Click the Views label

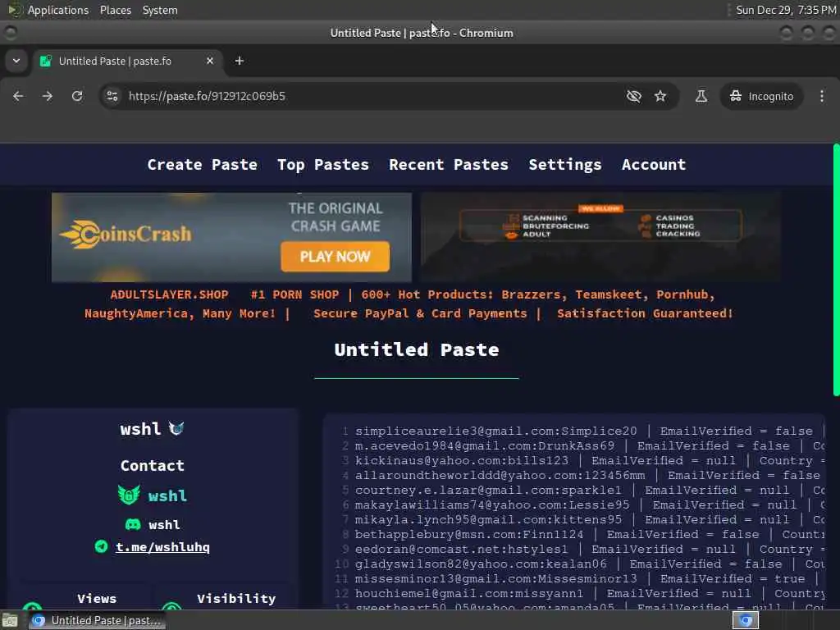97,598
